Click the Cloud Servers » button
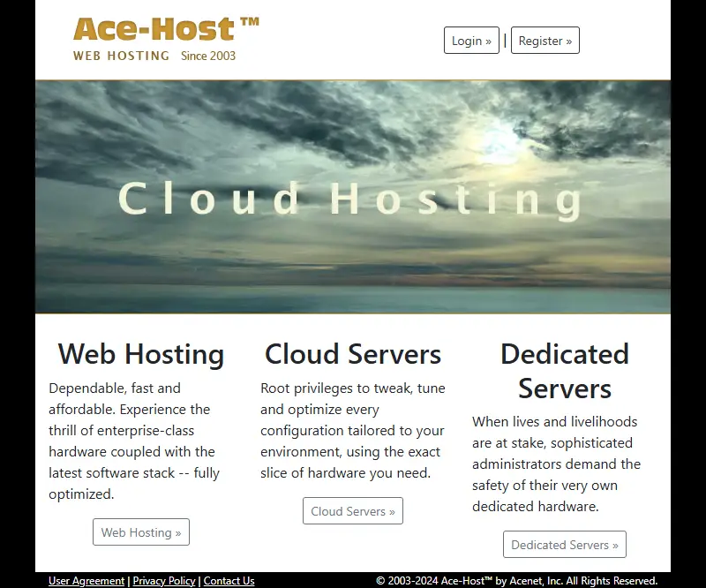Image resolution: width=706 pixels, height=588 pixels. click(353, 511)
